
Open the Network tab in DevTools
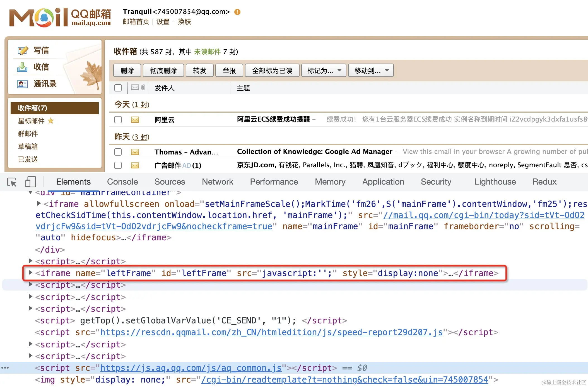coord(217,182)
